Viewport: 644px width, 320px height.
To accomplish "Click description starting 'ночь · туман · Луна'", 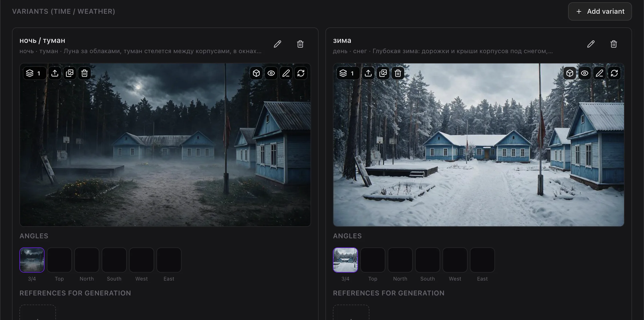I will [x=140, y=51].
